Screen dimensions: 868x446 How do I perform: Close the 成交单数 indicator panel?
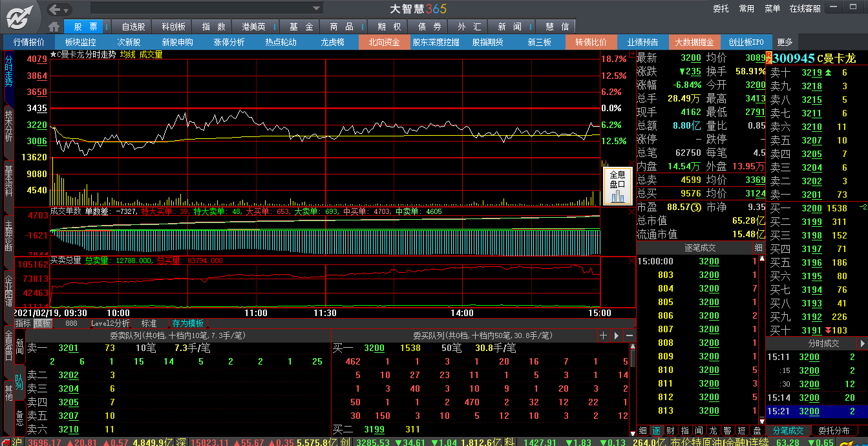pyautogui.click(x=631, y=211)
